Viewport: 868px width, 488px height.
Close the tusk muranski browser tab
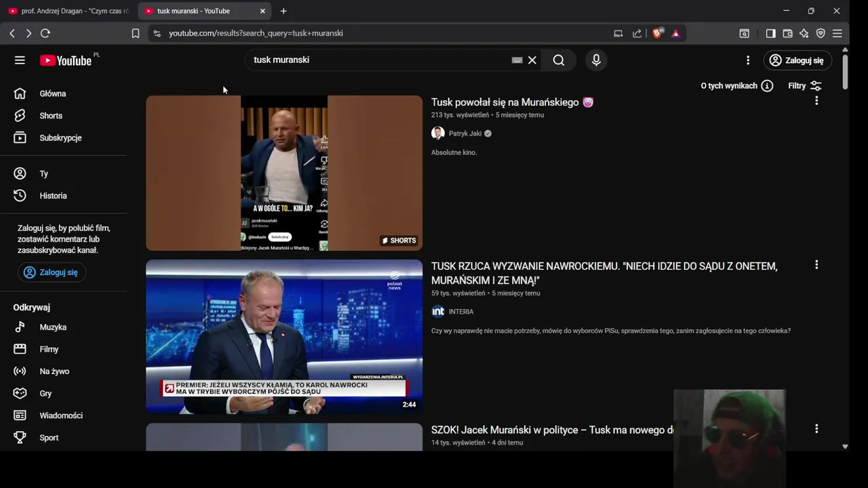[x=262, y=11]
